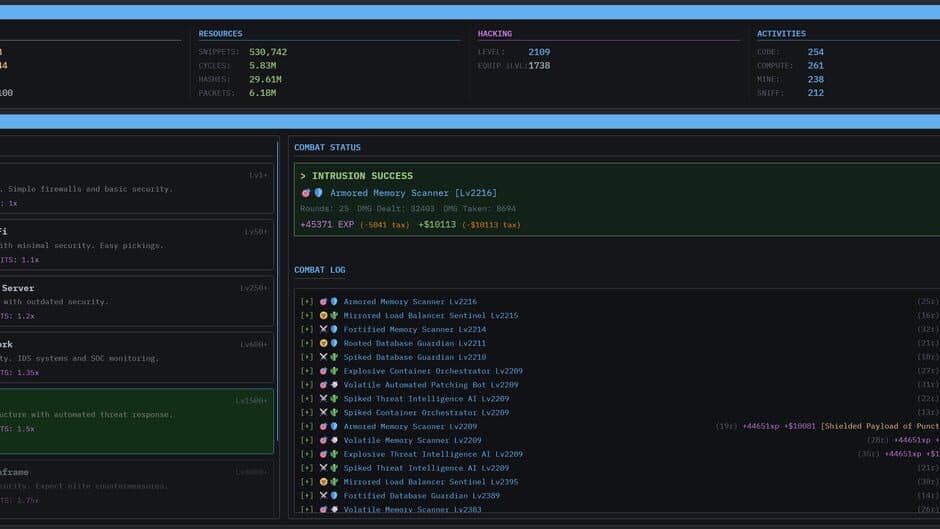Expand the Explosive Threat Intelligence AI entry
This screenshot has width=940, height=529.
307,454
